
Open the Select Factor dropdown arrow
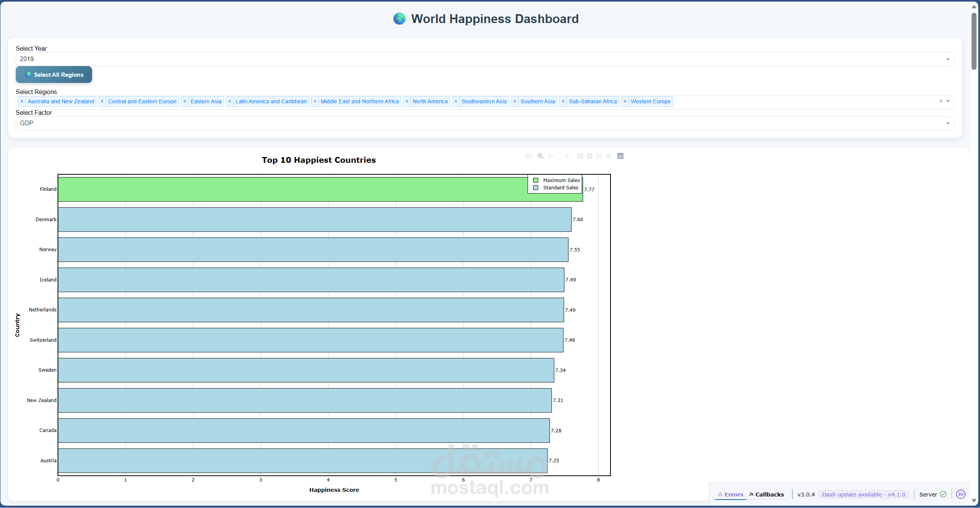948,123
